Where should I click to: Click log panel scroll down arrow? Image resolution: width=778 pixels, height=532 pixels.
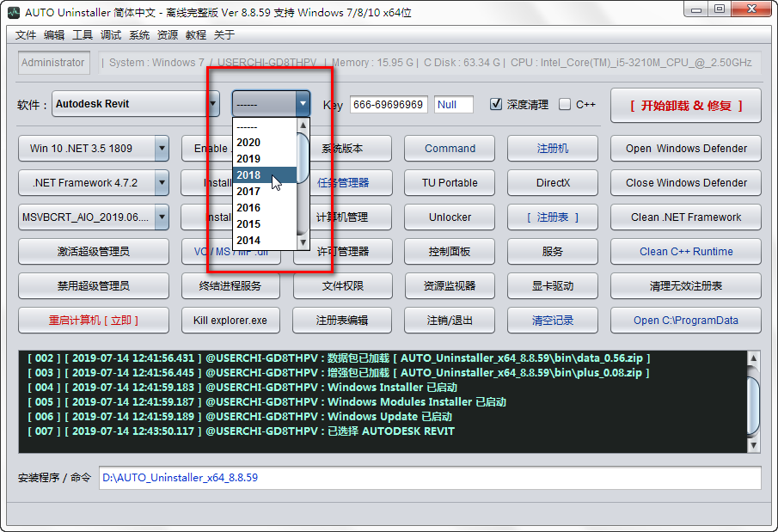[x=753, y=445]
